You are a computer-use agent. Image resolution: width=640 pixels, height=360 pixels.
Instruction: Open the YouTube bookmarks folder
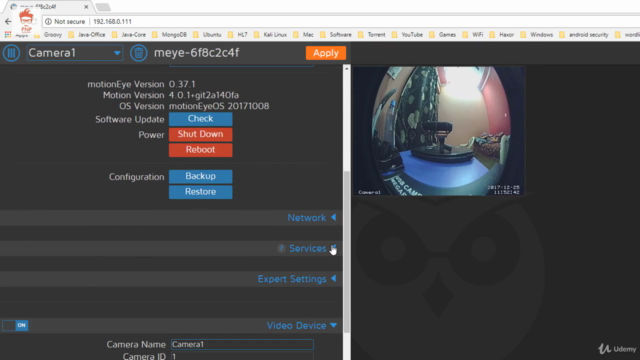pos(407,35)
